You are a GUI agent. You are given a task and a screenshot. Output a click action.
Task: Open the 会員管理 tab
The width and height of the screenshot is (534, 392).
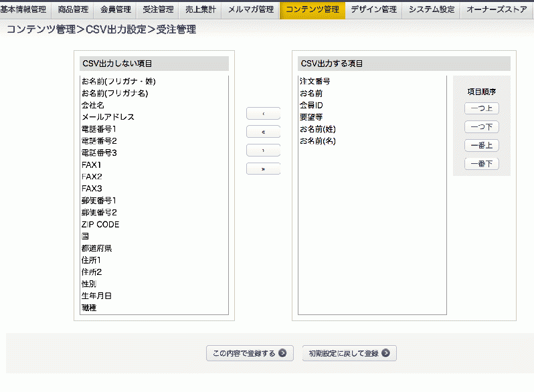point(116,10)
